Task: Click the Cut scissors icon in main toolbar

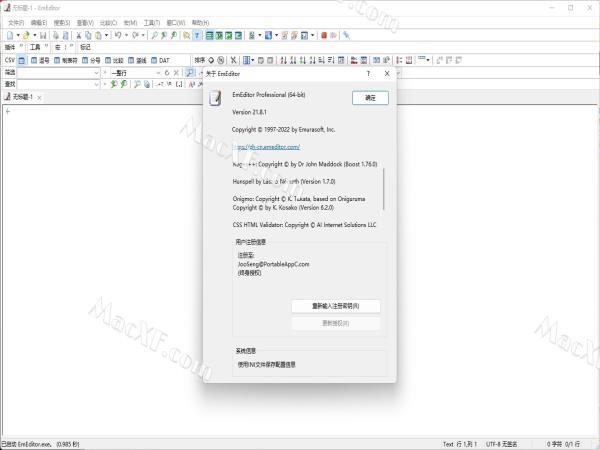Action: (78, 35)
